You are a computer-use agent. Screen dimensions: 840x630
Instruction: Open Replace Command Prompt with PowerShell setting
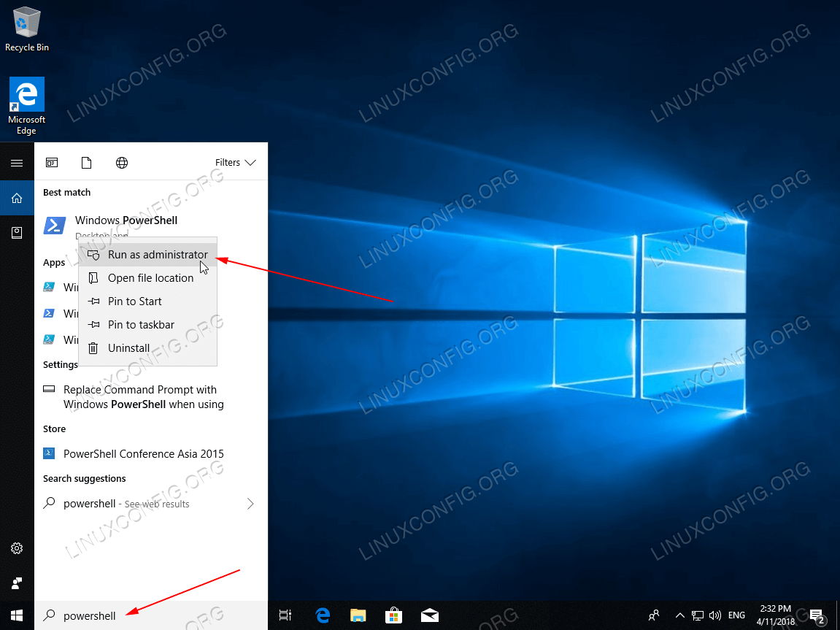pyautogui.click(x=150, y=397)
